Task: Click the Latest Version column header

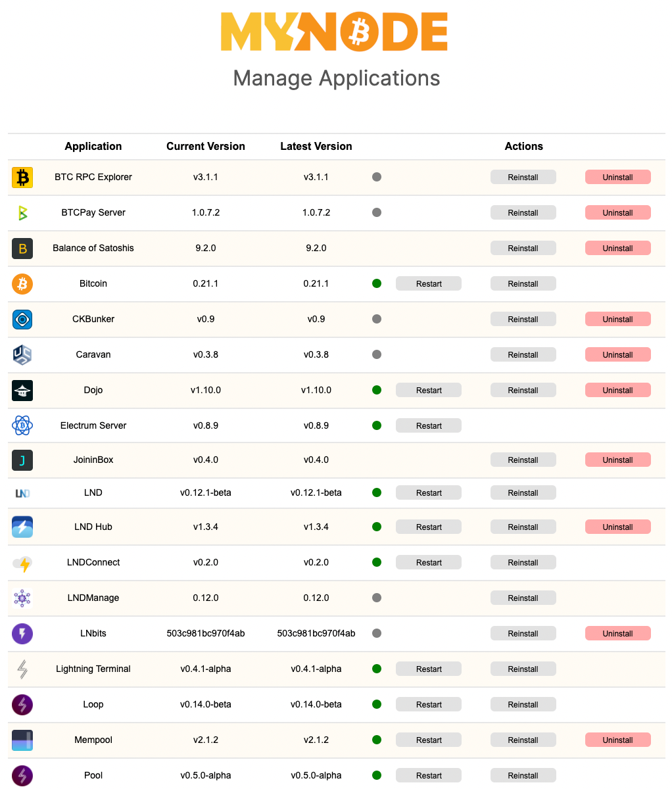Action: tap(316, 147)
